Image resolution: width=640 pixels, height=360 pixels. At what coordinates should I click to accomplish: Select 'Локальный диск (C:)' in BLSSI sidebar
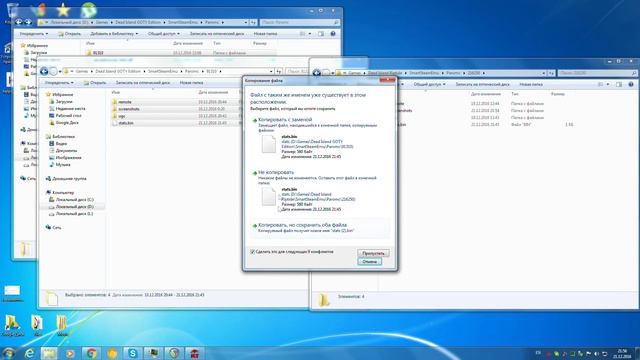click(x=74, y=200)
